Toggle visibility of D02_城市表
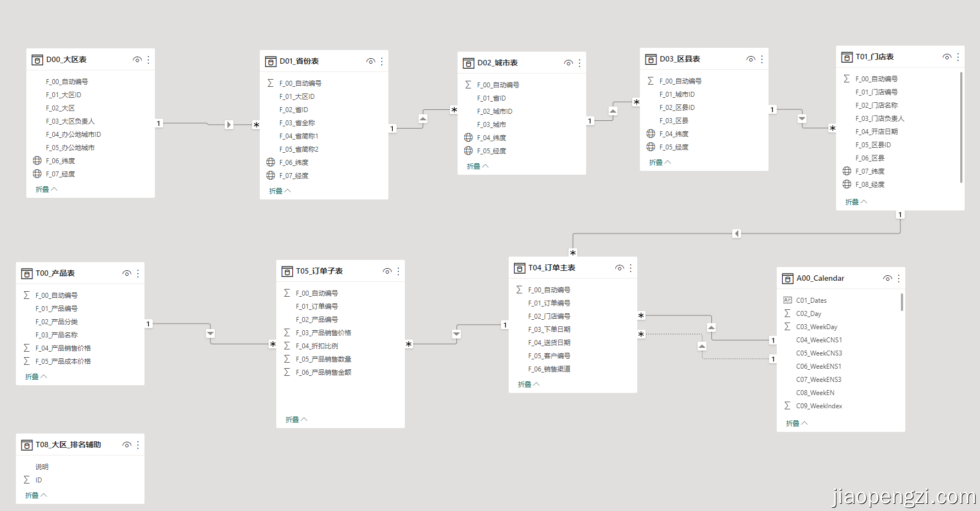The image size is (980, 511). coord(569,63)
